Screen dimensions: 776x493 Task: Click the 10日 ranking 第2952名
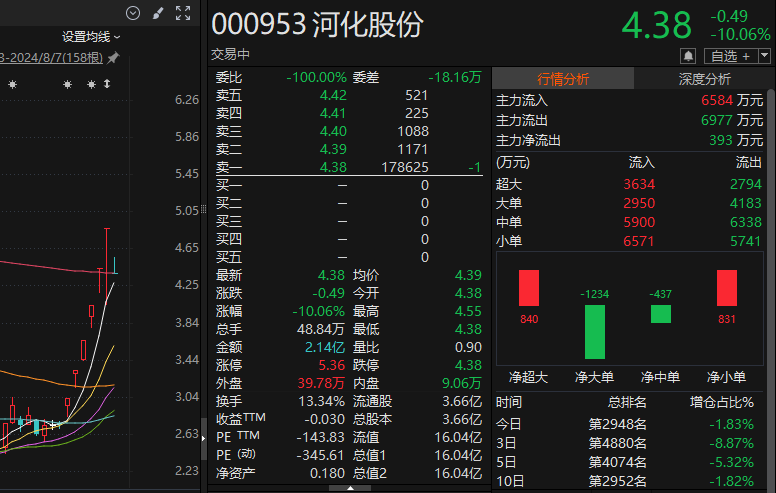[x=618, y=481]
